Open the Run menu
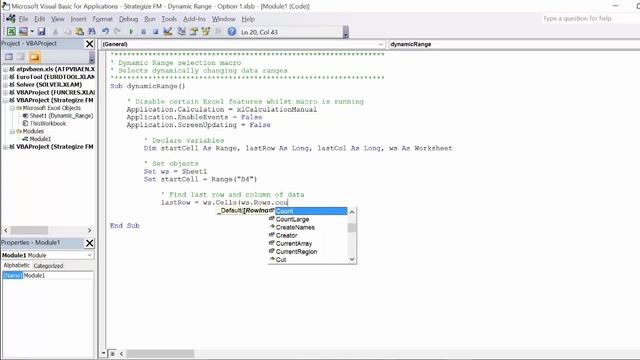The image size is (640, 360). click(x=150, y=19)
